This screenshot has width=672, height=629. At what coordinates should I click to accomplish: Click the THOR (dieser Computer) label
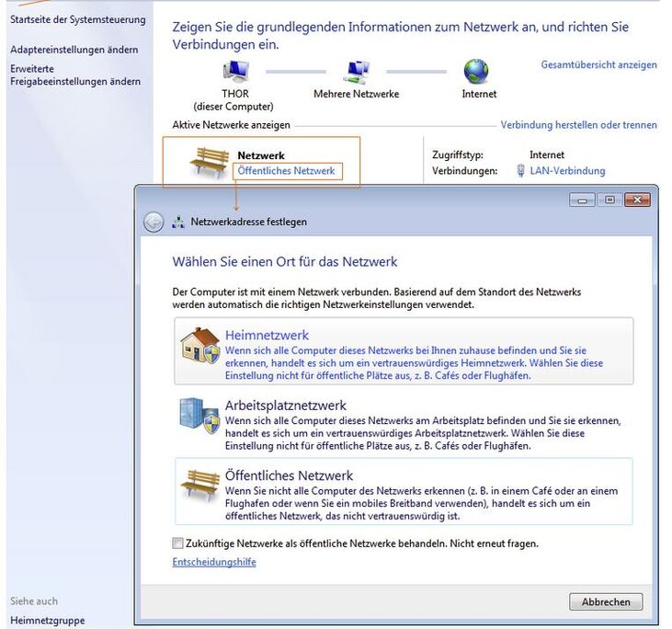(x=234, y=100)
